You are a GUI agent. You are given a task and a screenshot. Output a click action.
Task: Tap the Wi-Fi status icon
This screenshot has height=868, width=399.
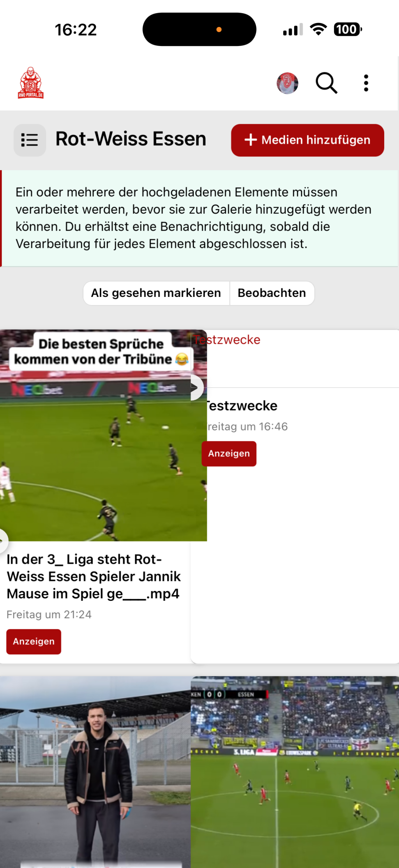tap(318, 29)
